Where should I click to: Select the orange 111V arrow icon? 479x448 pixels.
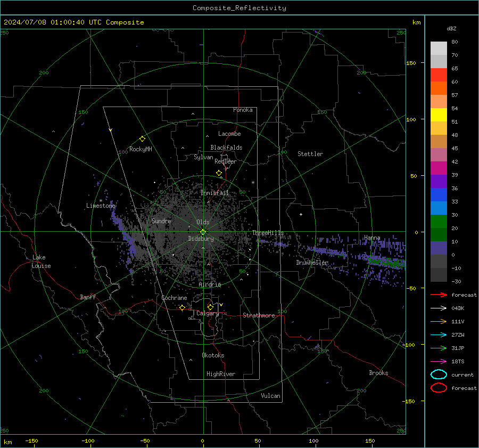pos(439,321)
